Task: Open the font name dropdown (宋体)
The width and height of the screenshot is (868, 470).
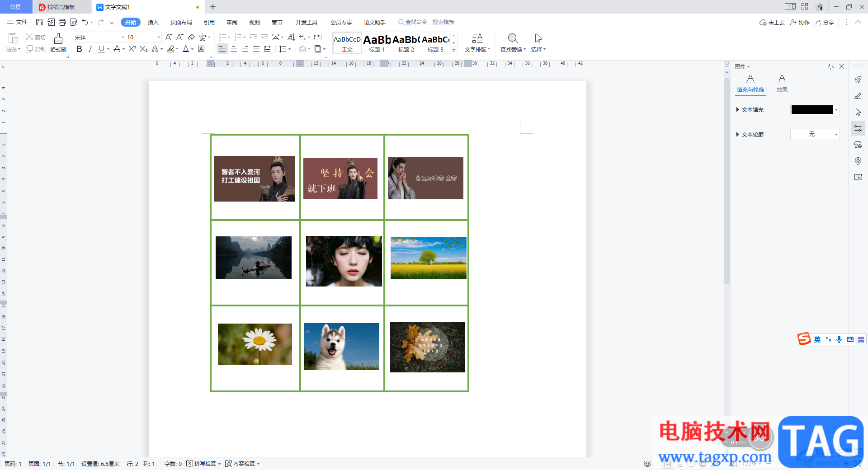Action: (x=123, y=37)
